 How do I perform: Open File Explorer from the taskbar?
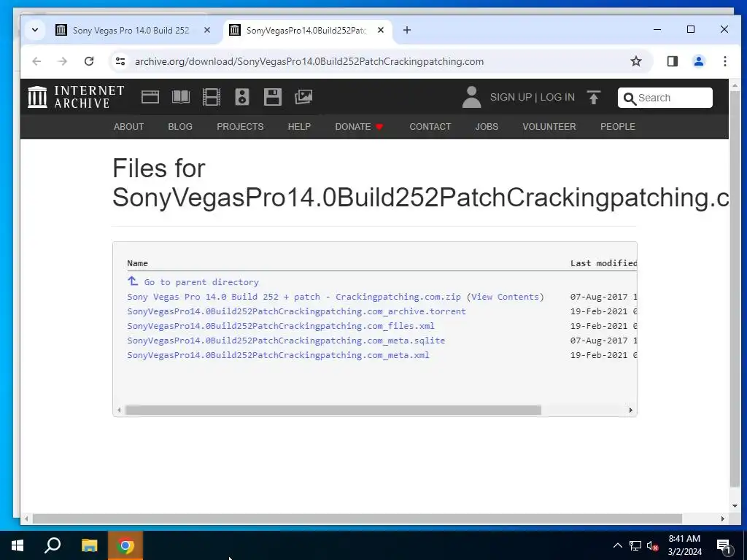[89, 545]
